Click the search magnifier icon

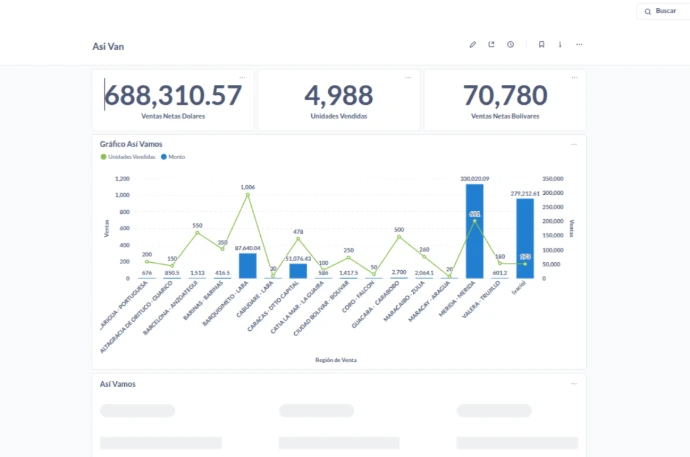click(647, 10)
